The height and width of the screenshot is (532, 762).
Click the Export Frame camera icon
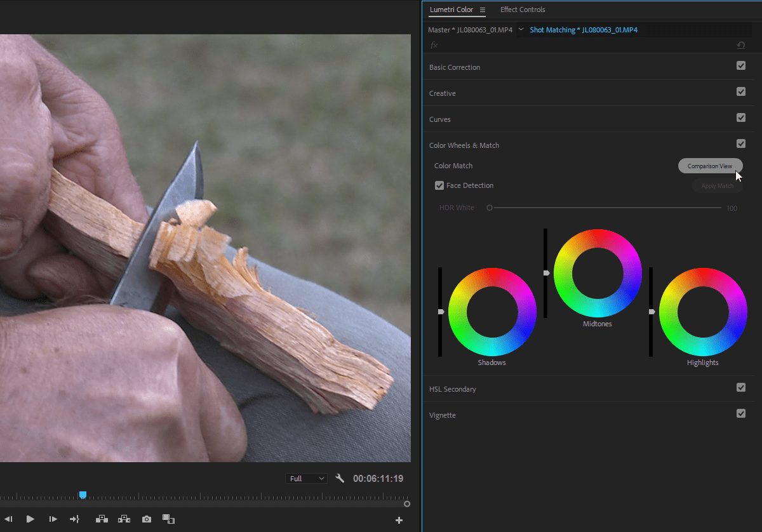coord(146,519)
